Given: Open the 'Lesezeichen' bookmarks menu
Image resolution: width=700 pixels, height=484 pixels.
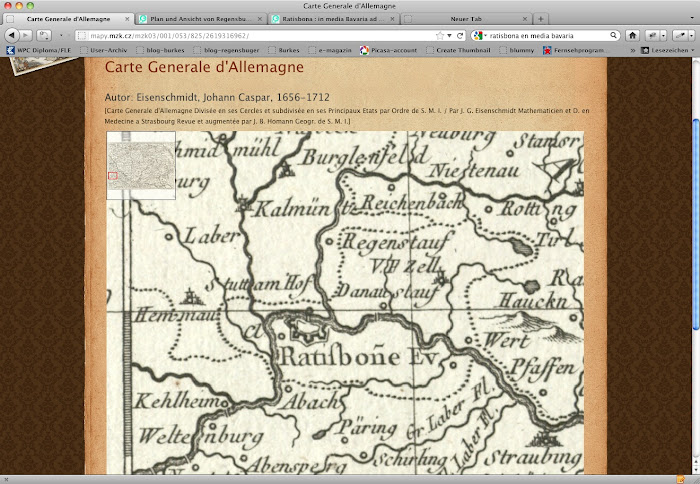Looking at the screenshot, I should [668, 50].
